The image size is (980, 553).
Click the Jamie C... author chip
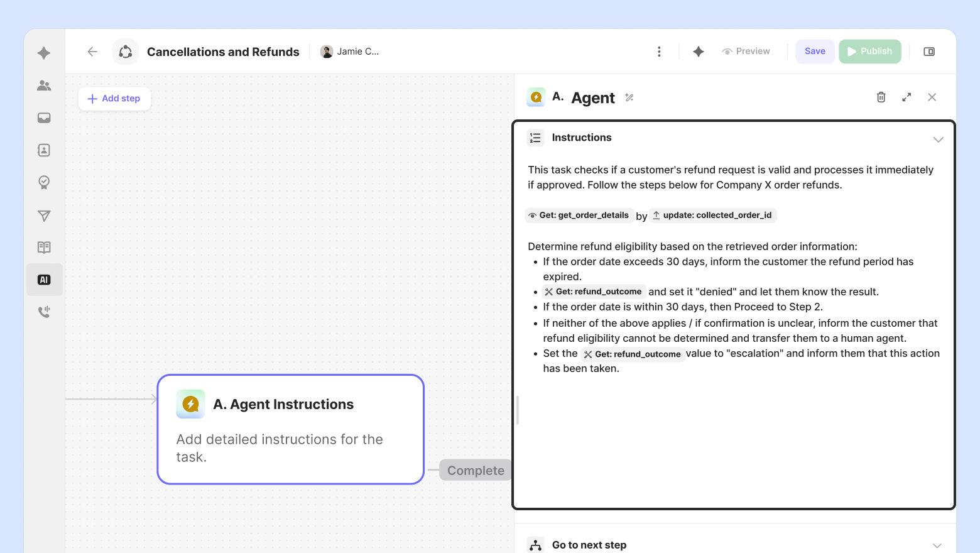point(350,52)
